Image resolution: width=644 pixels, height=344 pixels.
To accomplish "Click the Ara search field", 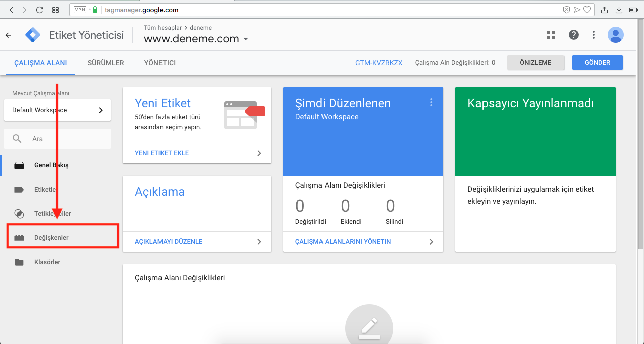I will click(57, 139).
